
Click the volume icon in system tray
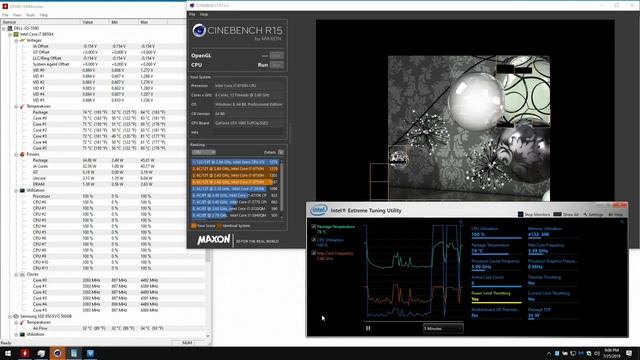(597, 353)
